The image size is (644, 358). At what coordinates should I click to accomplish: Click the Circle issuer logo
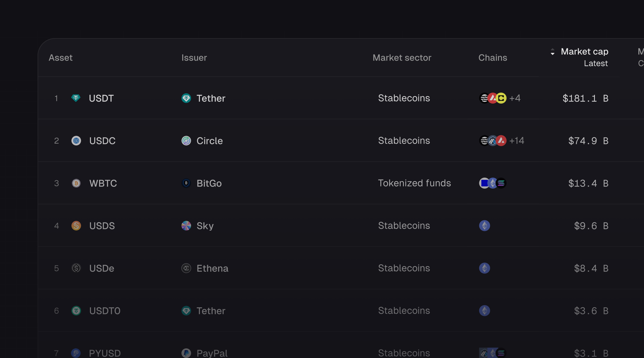coord(186,141)
